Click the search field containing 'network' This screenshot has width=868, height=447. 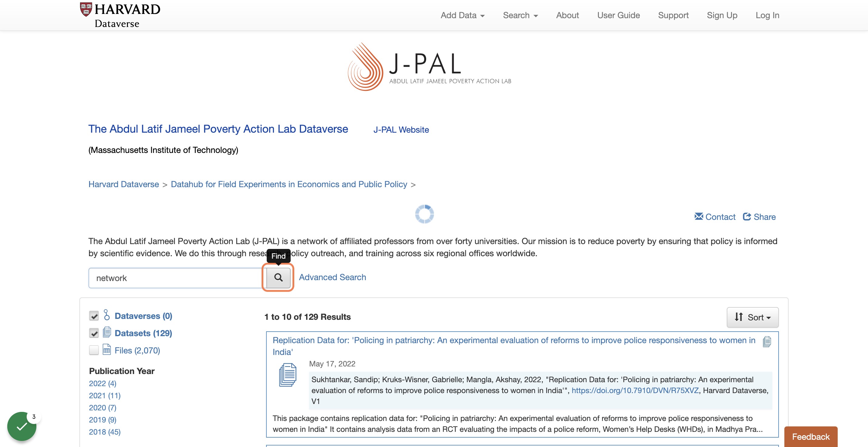pos(177,278)
